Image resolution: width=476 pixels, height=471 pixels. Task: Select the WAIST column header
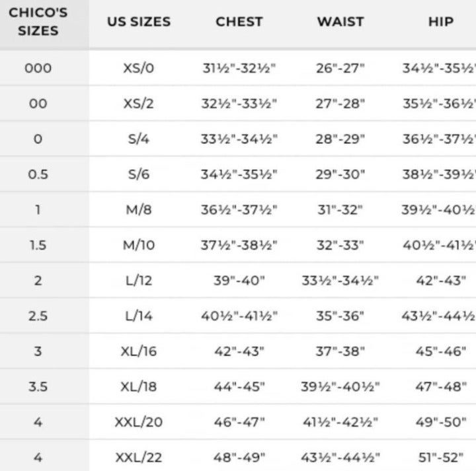[340, 22]
